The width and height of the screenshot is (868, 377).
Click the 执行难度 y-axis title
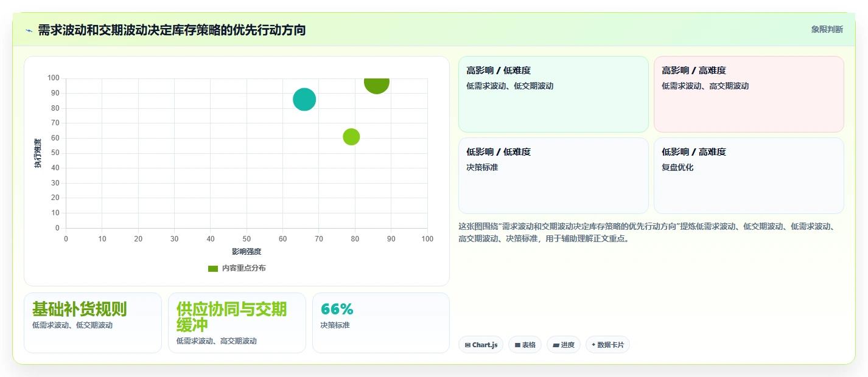point(38,153)
